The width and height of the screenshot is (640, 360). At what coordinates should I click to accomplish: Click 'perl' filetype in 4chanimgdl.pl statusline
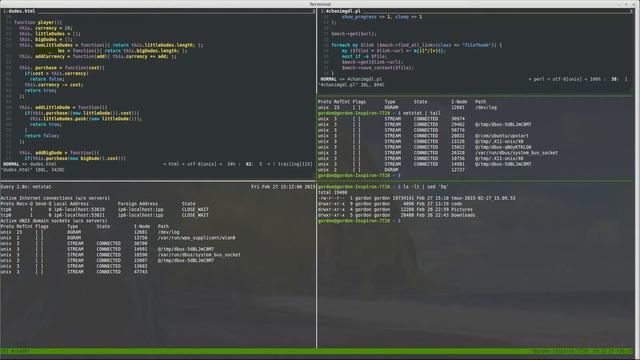click(x=539, y=79)
